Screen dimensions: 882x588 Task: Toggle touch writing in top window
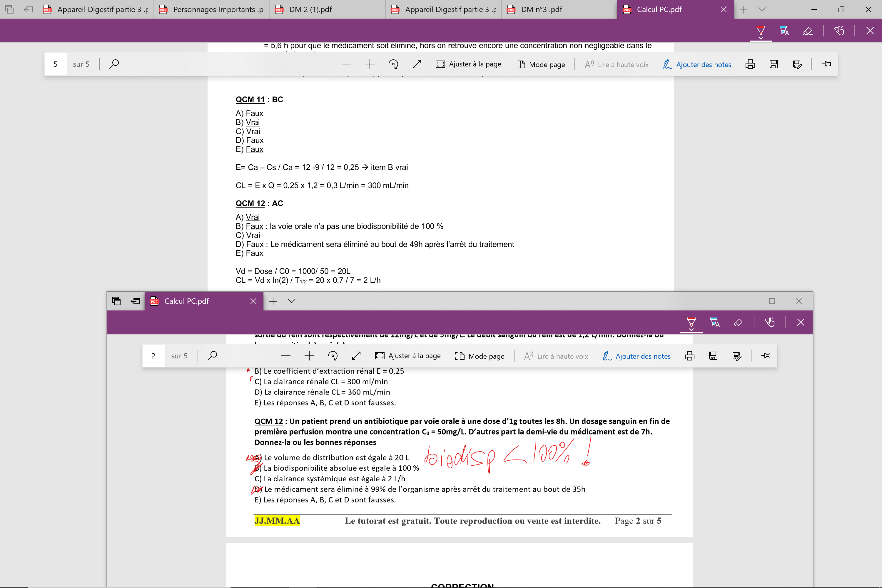[x=839, y=31]
